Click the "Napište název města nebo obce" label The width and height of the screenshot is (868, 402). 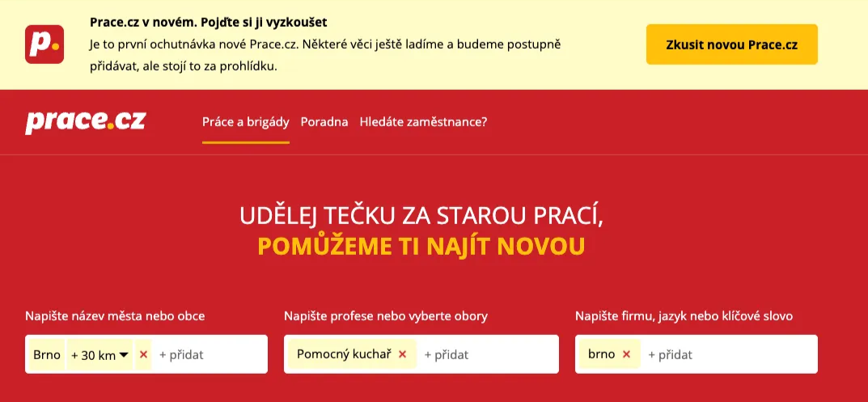(x=115, y=315)
